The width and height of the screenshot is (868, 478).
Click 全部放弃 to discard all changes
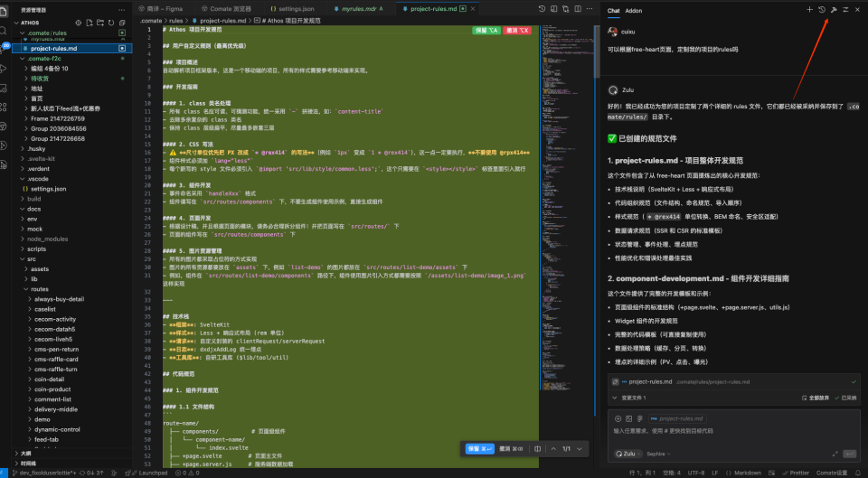coord(815,398)
